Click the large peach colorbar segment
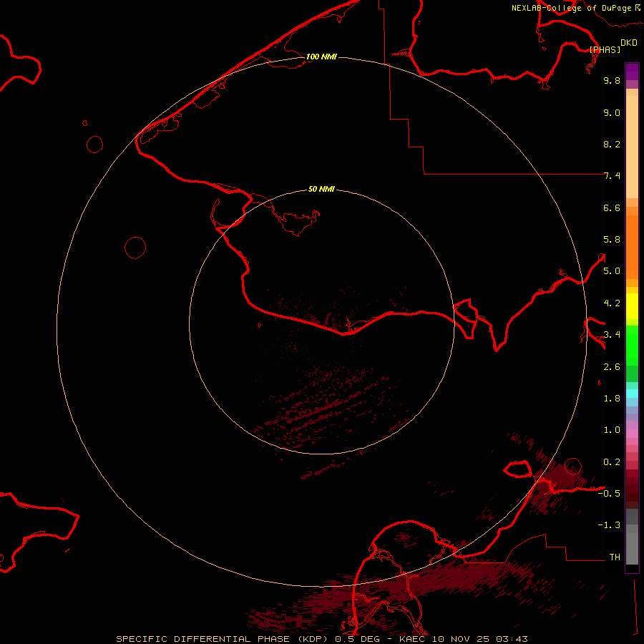 (x=632, y=147)
